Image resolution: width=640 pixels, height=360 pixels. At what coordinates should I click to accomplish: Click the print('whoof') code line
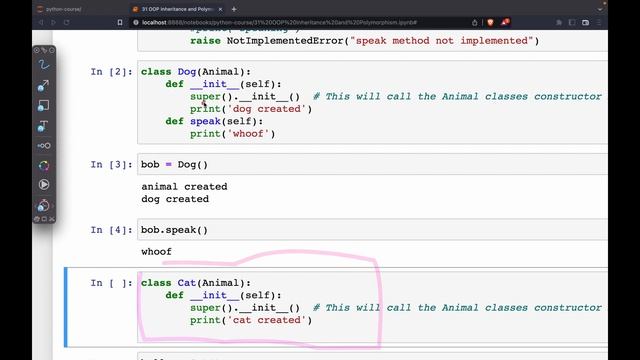pos(232,134)
